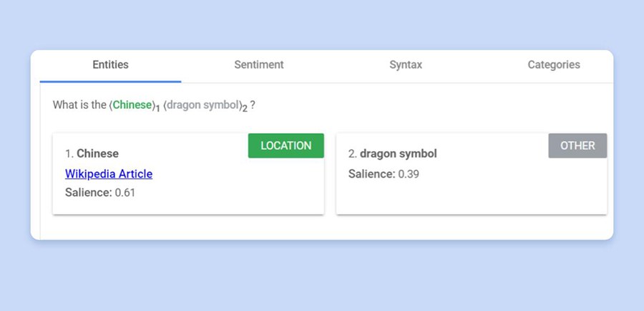Image resolution: width=644 pixels, height=311 pixels.
Task: Click the question mark ending the sentence
Action: pyautogui.click(x=253, y=105)
